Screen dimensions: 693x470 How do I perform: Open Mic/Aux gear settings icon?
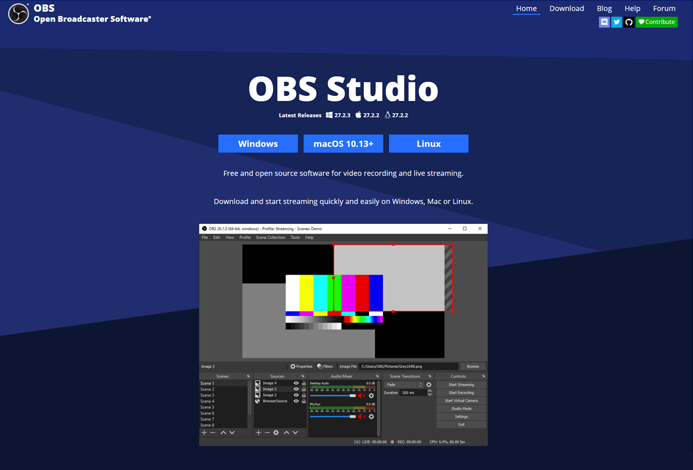371,417
